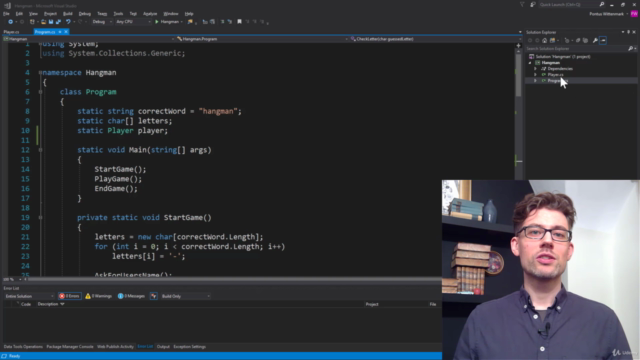Click the Save All toolbar icon
Screen dimensions: 640x360
tap(58, 22)
